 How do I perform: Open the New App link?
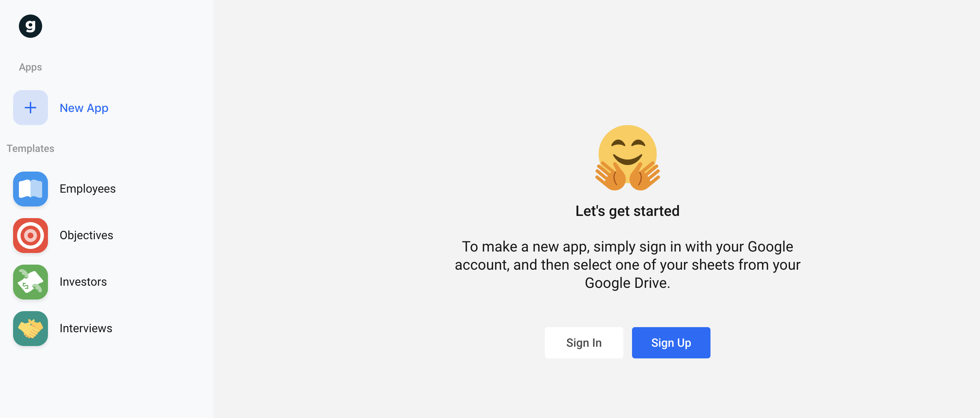click(x=84, y=108)
